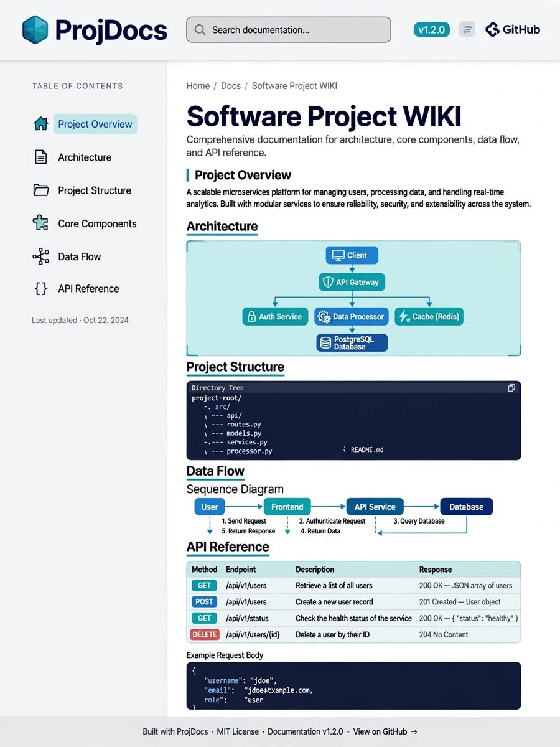Click MIT License in footer
Image resolution: width=560 pixels, height=747 pixels.
point(238,731)
